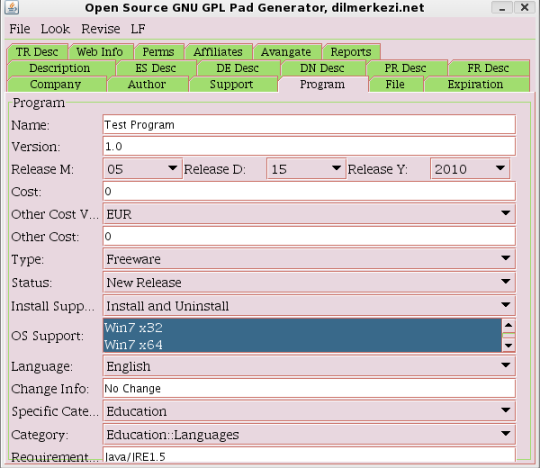Viewport: 540px width, 468px height.
Task: Click the Other Cost input field
Action: click(309, 236)
